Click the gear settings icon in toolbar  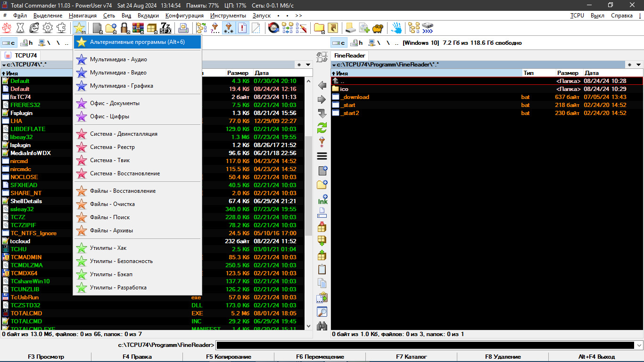pyautogui.click(x=48, y=28)
